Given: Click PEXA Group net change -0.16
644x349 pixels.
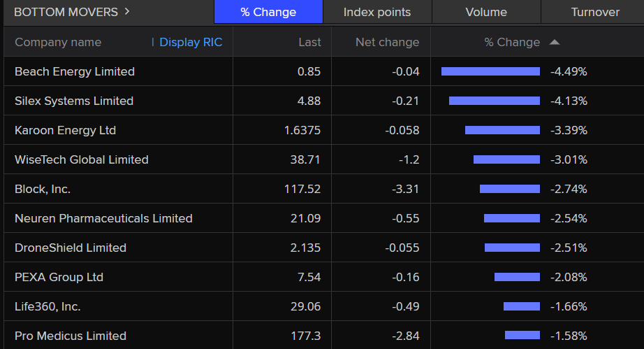Looking at the screenshot, I should coord(405,277).
